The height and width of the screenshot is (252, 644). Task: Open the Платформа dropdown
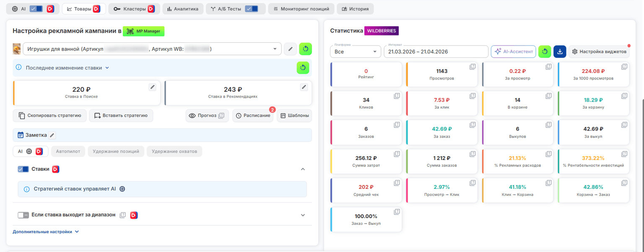coord(355,51)
